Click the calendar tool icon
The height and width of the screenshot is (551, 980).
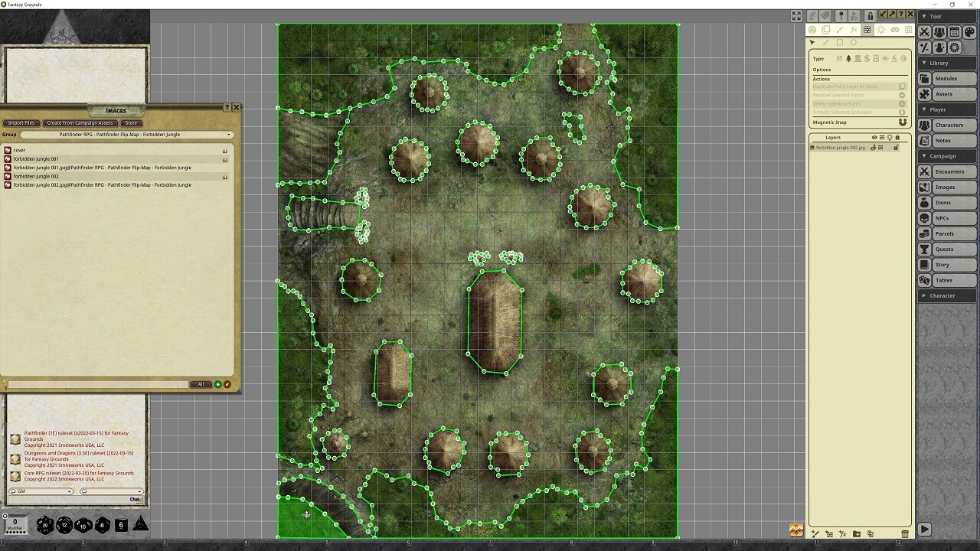click(x=954, y=32)
